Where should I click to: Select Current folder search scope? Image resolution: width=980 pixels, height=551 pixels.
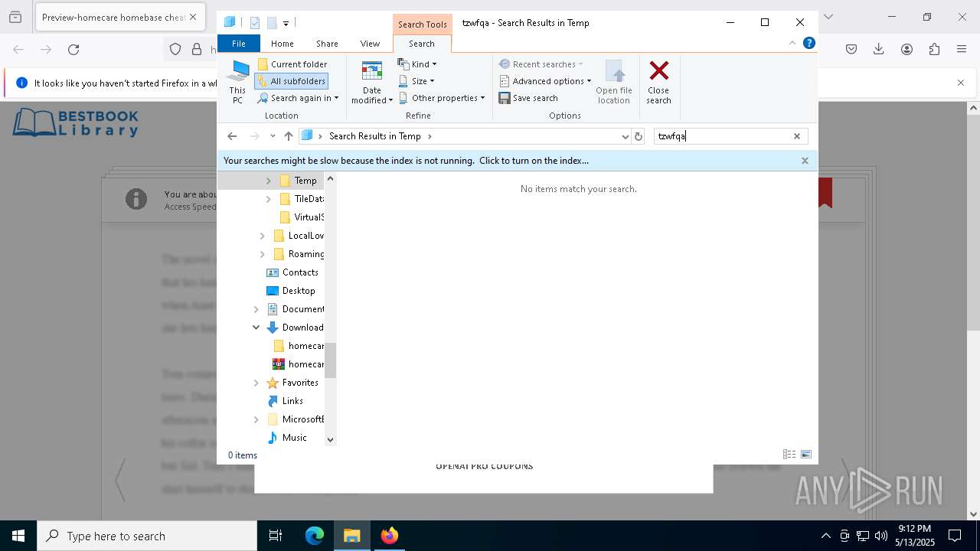pos(292,64)
